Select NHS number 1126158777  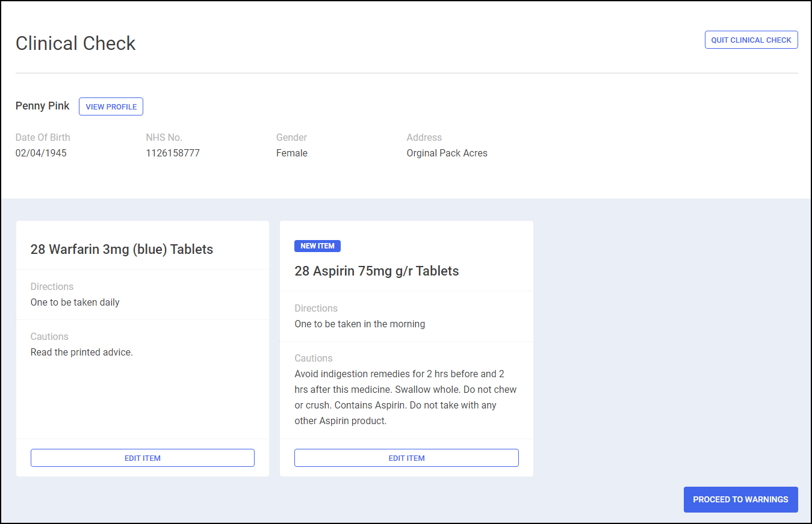click(x=173, y=153)
